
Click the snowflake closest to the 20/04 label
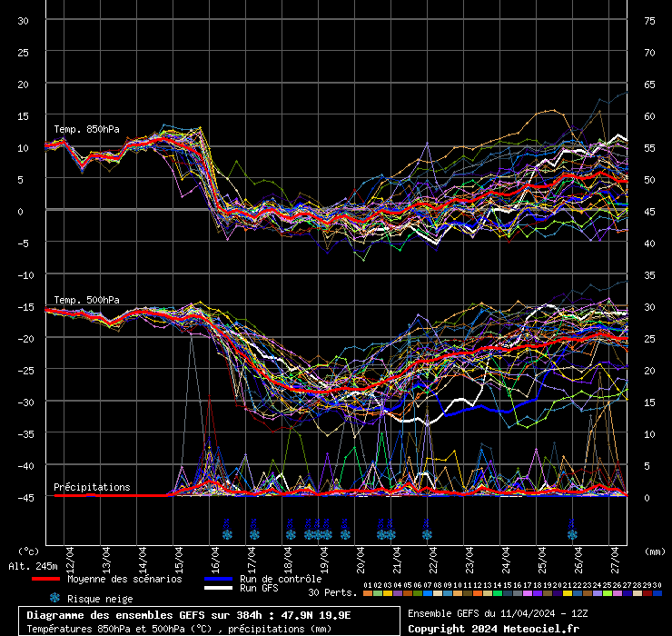point(345,534)
